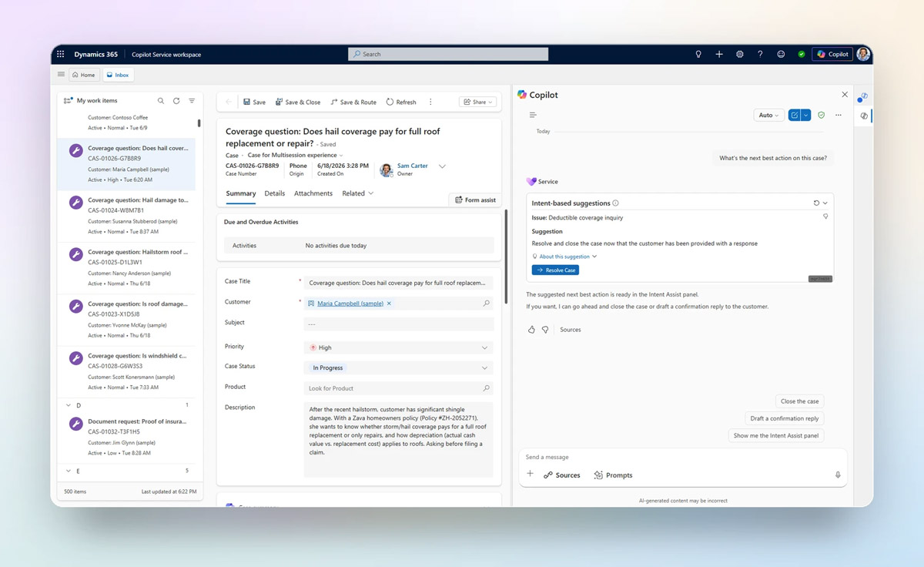This screenshot has height=567, width=924.
Task: Open settings gear in header
Action: pos(740,54)
